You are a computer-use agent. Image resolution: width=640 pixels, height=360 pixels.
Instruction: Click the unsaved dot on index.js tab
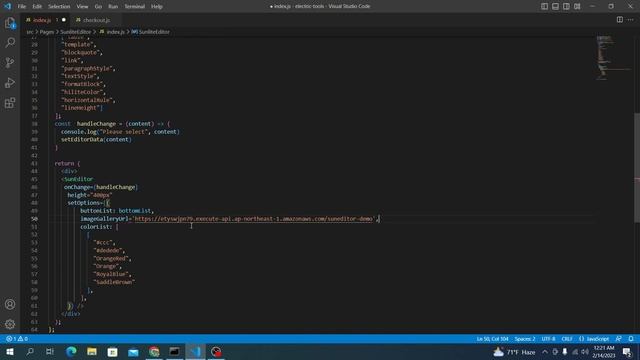pyautogui.click(x=64, y=20)
